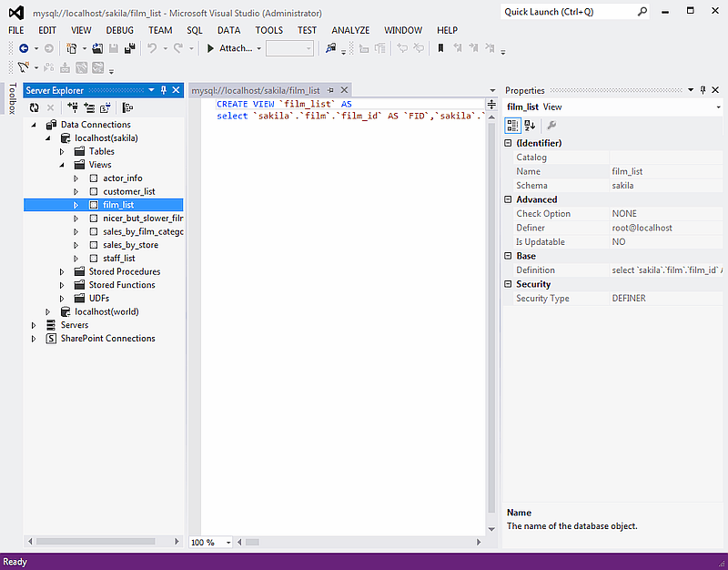Switch Properties to Categorized view
This screenshot has height=570, width=728.
(x=513, y=126)
